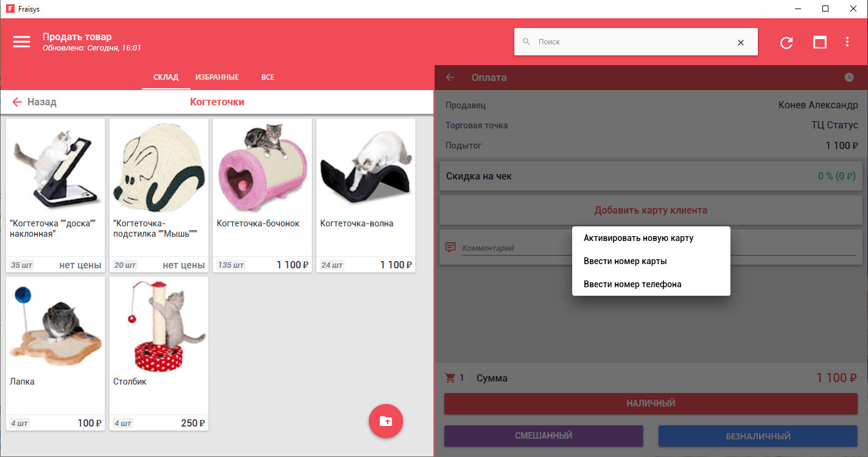The height and width of the screenshot is (457, 868).
Task: Select the Когтеточка-подстилка Мышь product
Action: [159, 195]
